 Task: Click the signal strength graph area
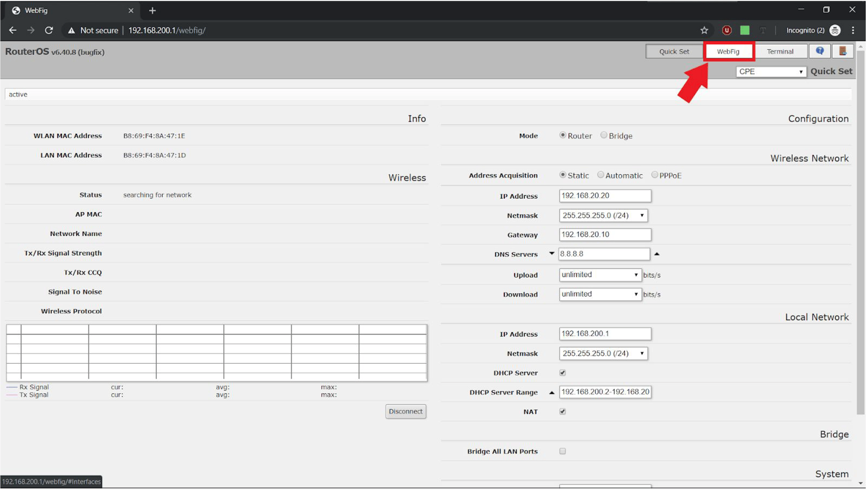tap(217, 353)
